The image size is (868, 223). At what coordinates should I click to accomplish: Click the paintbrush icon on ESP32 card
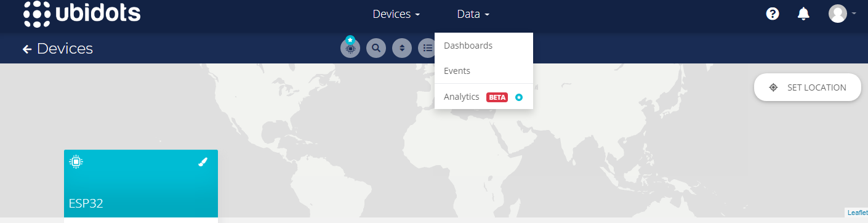pos(203,162)
